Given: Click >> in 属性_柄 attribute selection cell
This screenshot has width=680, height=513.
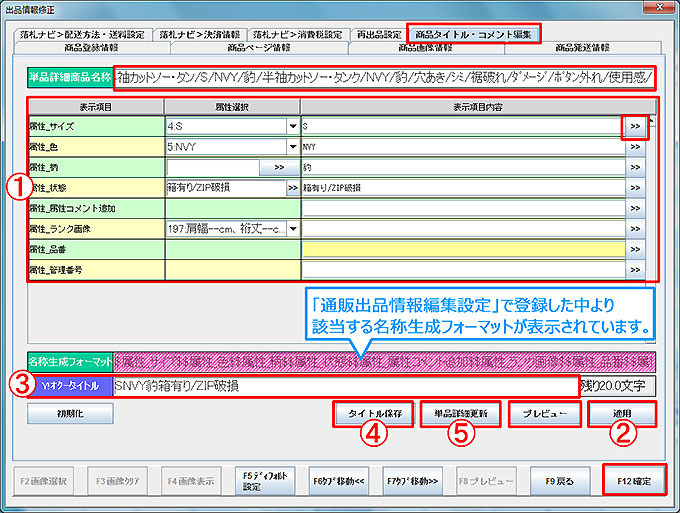Looking at the screenshot, I should pyautogui.click(x=279, y=167).
